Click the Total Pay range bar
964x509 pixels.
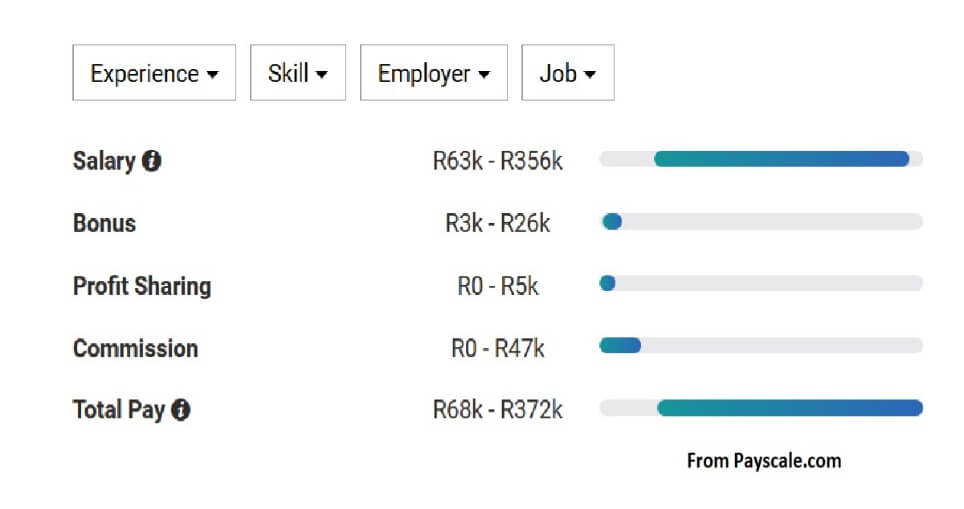761,408
